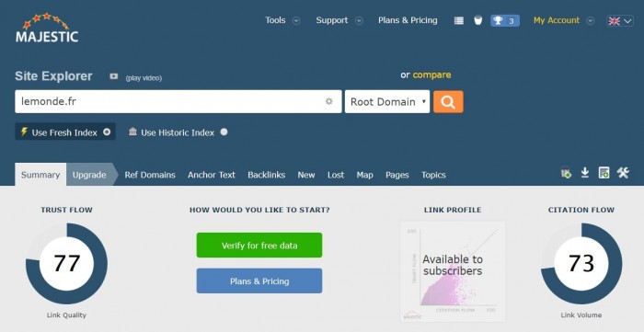This screenshot has height=332, width=644.
Task: Switch to the Lost tab
Action: (x=336, y=175)
